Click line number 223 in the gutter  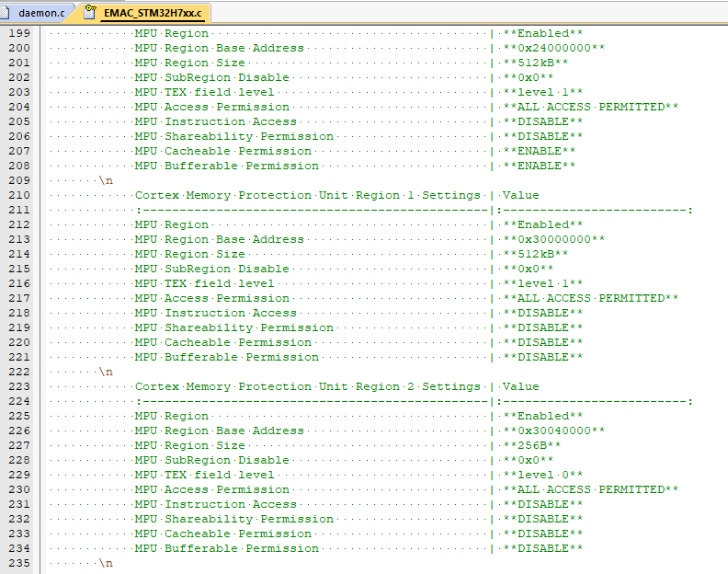(x=19, y=386)
